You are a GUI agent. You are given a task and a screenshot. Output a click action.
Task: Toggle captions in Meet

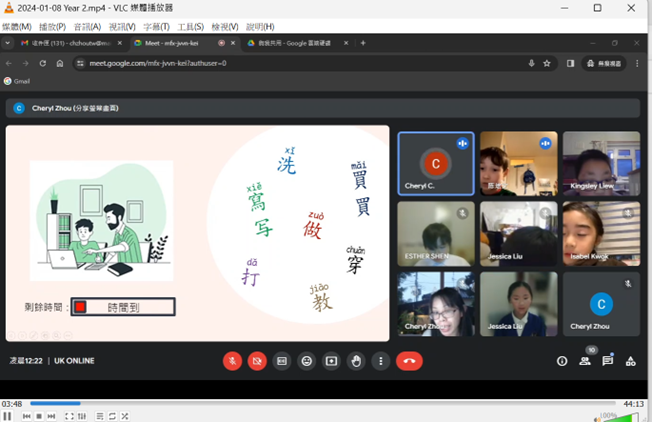(282, 361)
